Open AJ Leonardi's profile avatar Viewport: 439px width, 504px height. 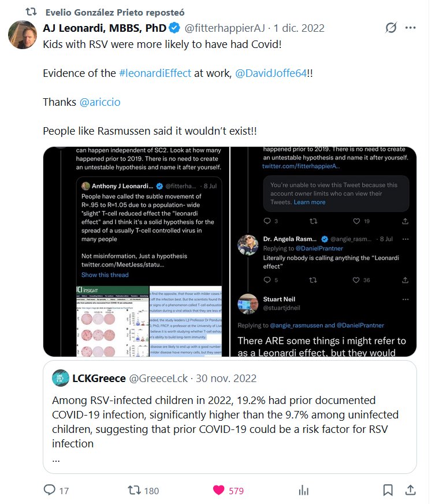tap(23, 34)
